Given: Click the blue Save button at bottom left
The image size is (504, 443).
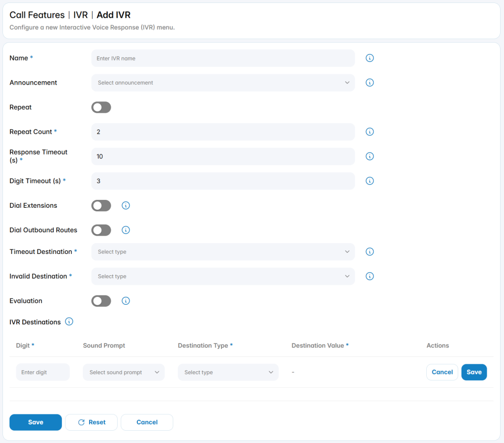Looking at the screenshot, I should tap(35, 422).
